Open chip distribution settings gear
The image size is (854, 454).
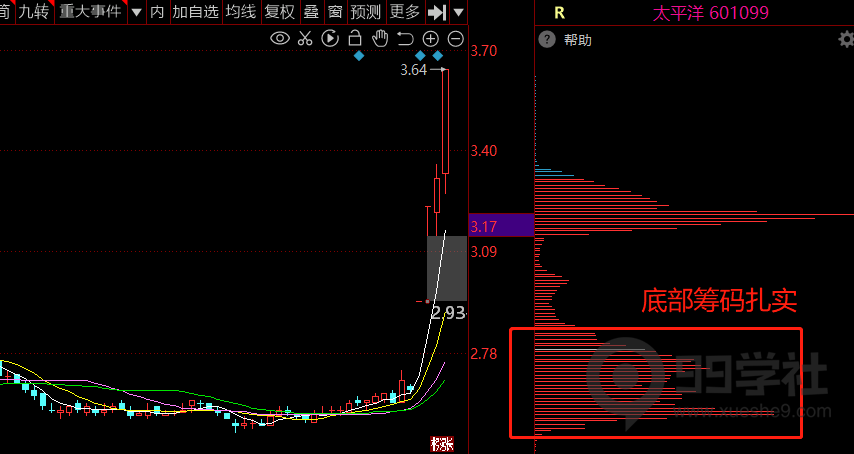tap(845, 40)
